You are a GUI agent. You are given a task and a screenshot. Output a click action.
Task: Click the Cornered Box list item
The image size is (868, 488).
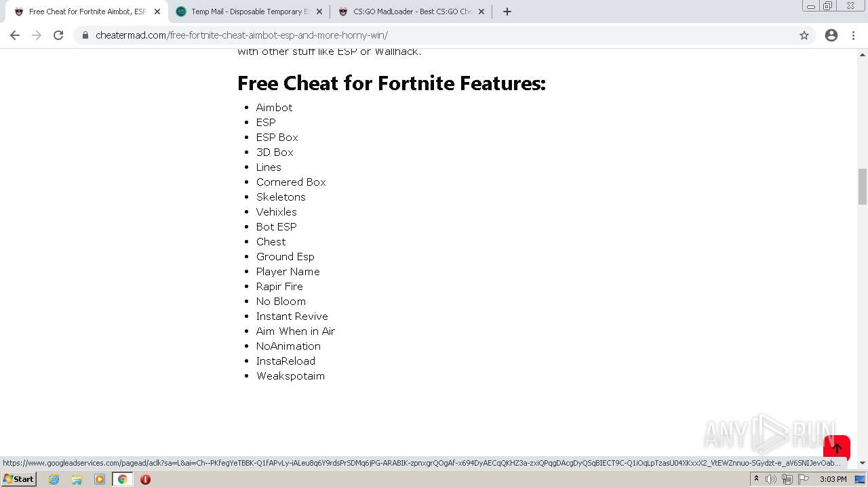(x=291, y=182)
